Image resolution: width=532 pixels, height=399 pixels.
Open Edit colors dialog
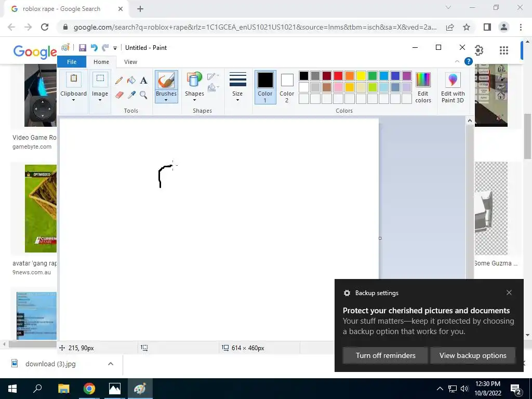coord(423,87)
